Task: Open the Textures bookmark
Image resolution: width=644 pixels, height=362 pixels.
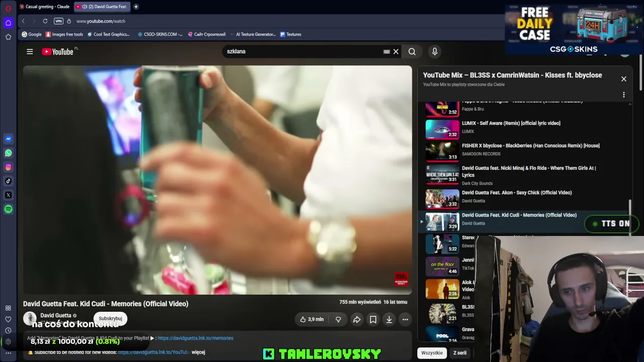Action: coord(290,34)
